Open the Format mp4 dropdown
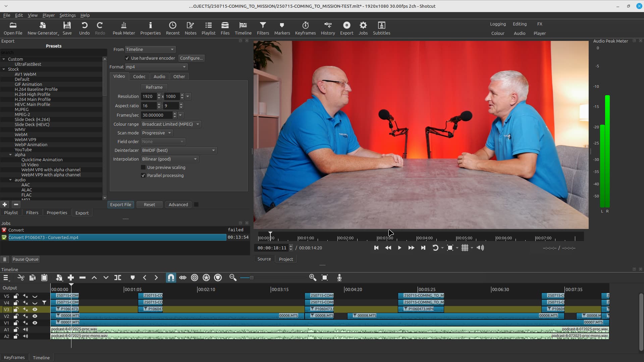The height and width of the screenshot is (362, 644). tap(156, 67)
